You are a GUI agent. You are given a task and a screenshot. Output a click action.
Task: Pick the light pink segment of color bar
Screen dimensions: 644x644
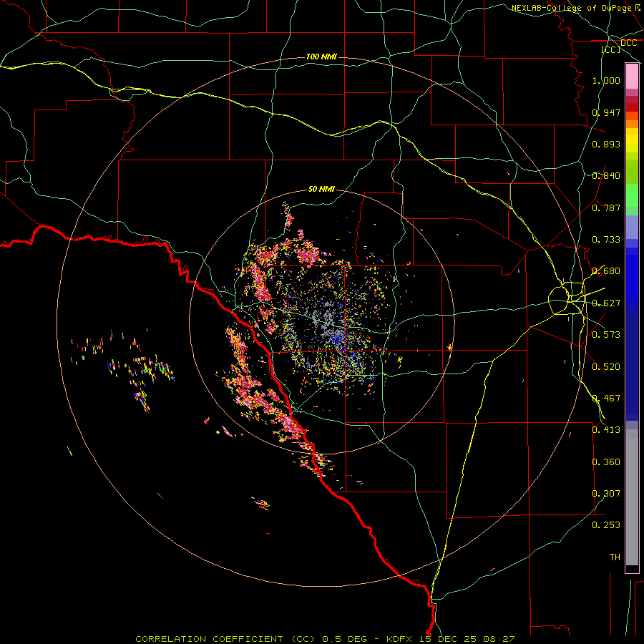coord(632,76)
